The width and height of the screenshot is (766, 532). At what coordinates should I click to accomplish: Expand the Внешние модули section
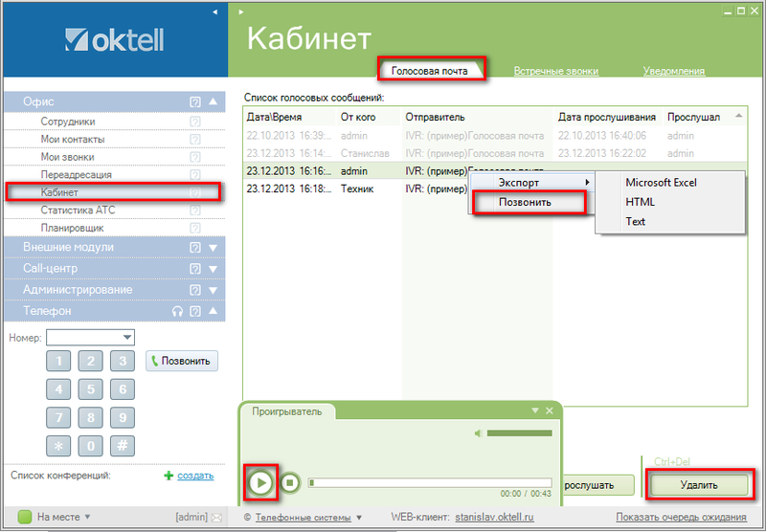pyautogui.click(x=213, y=248)
